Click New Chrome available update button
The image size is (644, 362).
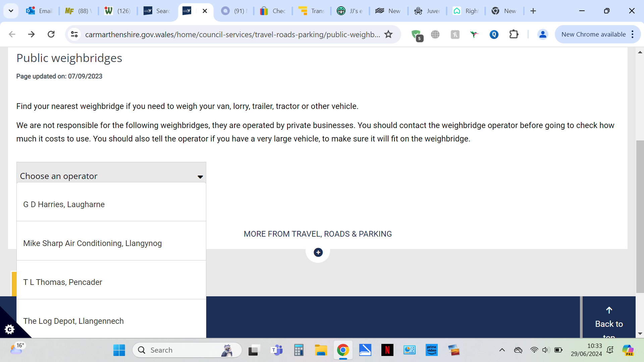(593, 34)
